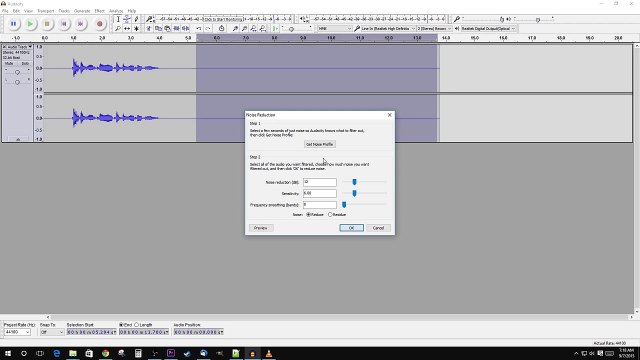The image size is (640, 360).
Task: Click Skip to End button
Action: point(80,24)
